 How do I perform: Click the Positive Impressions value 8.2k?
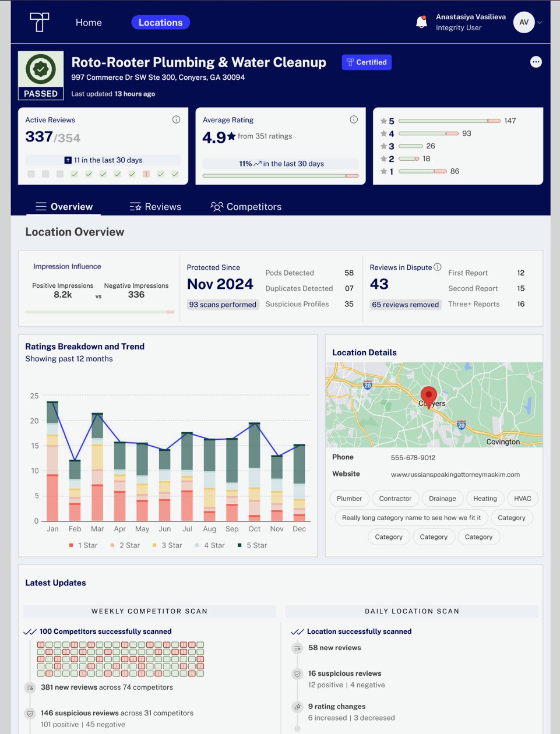coord(63,295)
